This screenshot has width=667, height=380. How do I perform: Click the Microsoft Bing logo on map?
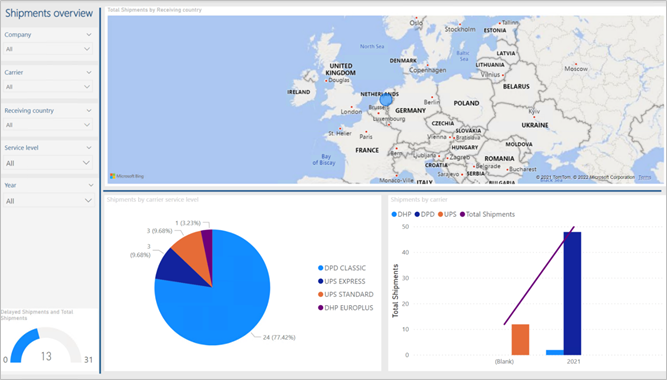click(127, 176)
